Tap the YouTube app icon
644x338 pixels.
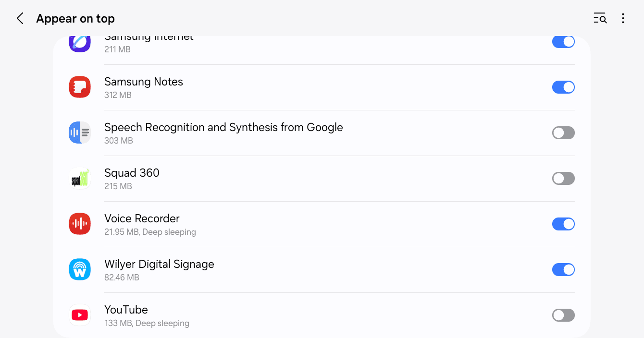(x=80, y=315)
